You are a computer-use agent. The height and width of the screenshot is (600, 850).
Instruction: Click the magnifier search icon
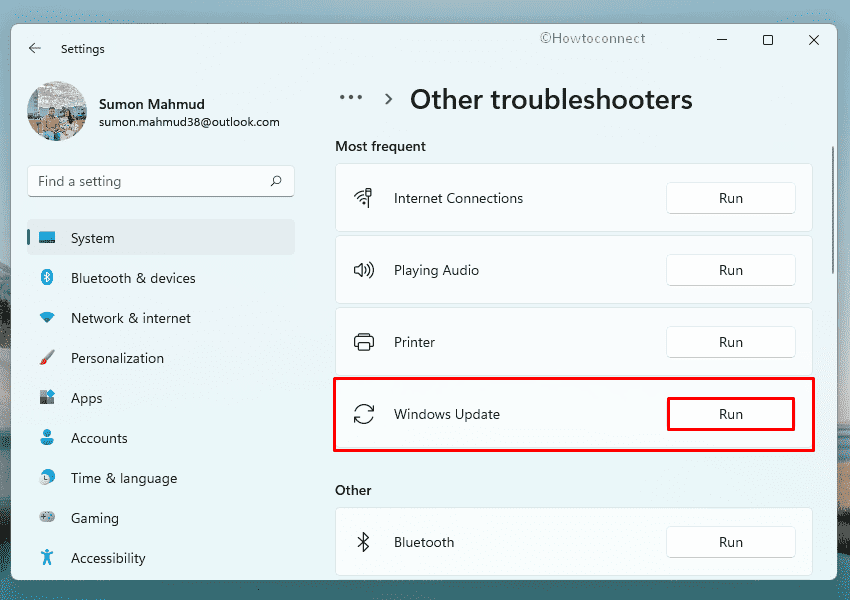[276, 181]
